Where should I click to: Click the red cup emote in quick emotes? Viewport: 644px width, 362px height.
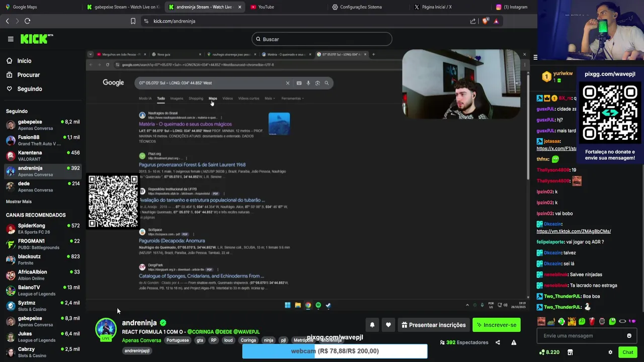(592, 321)
